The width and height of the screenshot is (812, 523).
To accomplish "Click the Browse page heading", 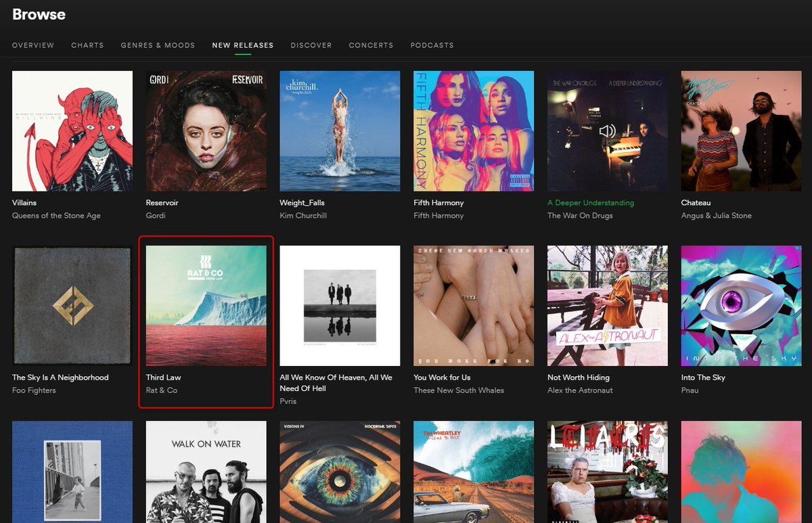I will [39, 14].
